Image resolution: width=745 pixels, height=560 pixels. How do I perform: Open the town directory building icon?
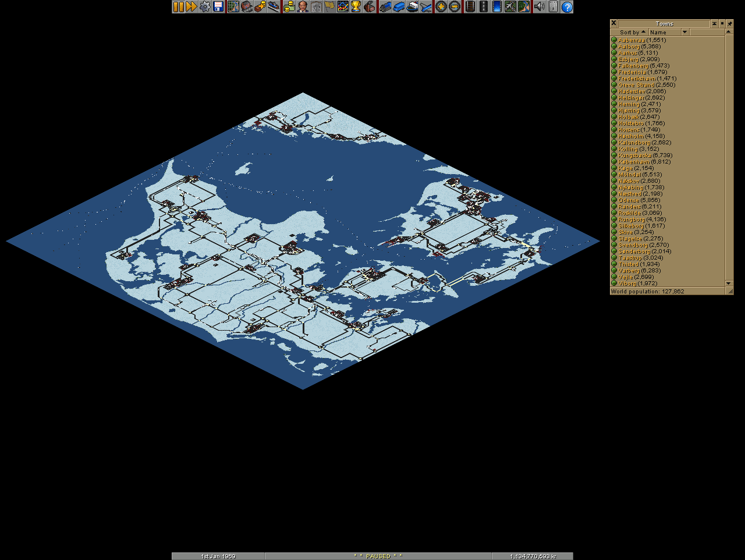(247, 7)
